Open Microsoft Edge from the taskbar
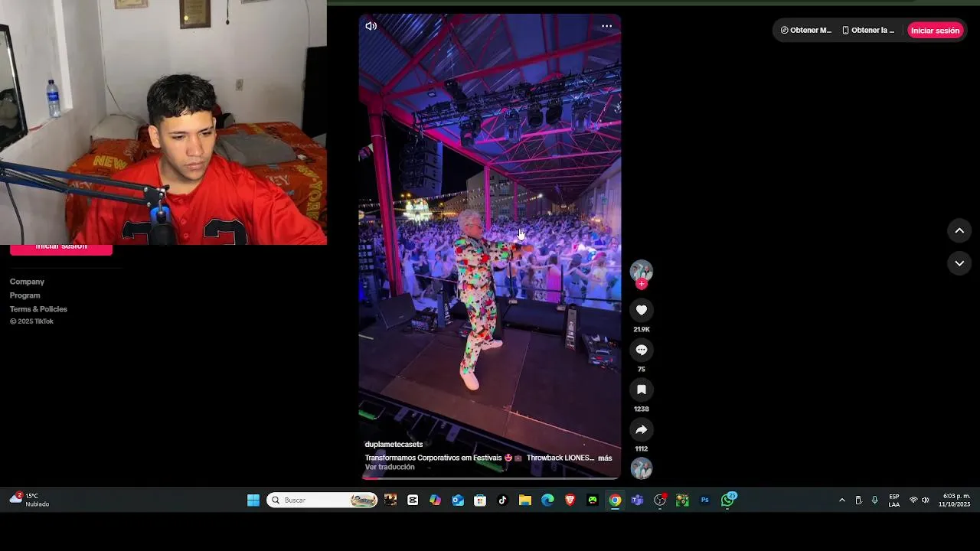980x551 pixels. click(547, 500)
